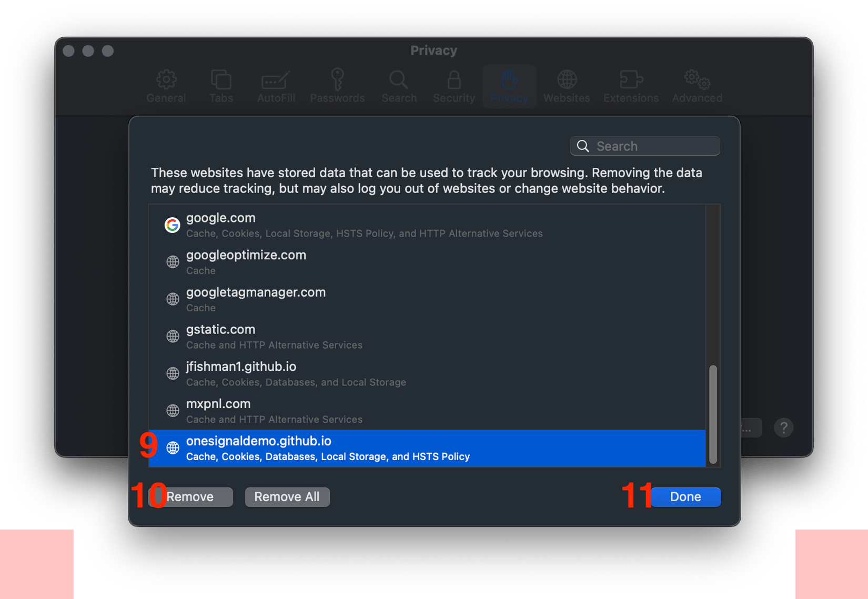868x599 pixels.
Task: Click the globe icon next to gstatic.com
Action: 173,337
